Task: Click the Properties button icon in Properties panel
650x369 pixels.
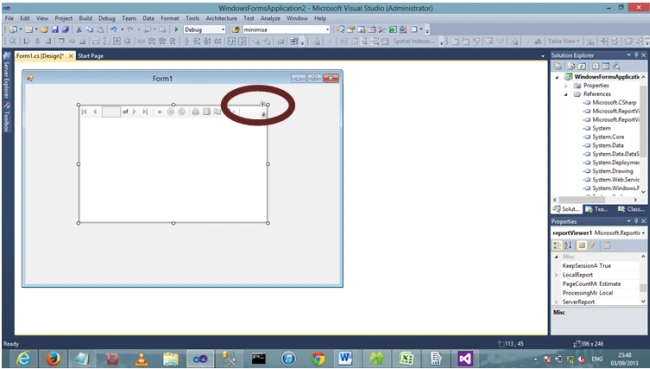Action: 582,245
